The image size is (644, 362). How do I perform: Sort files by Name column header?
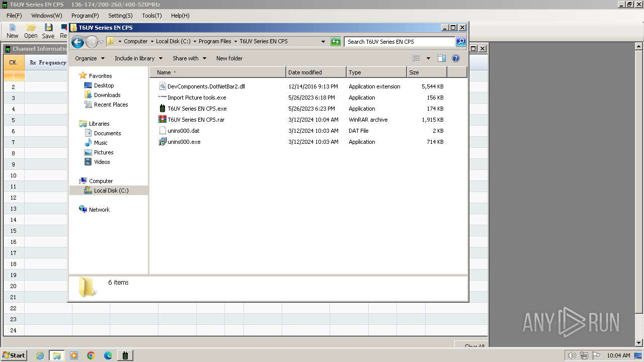(218, 72)
